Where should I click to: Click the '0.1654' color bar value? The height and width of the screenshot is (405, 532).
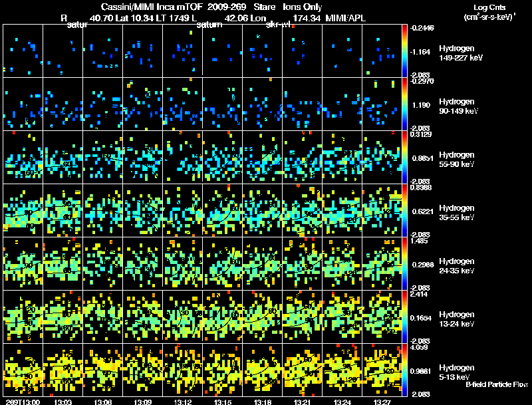421,318
